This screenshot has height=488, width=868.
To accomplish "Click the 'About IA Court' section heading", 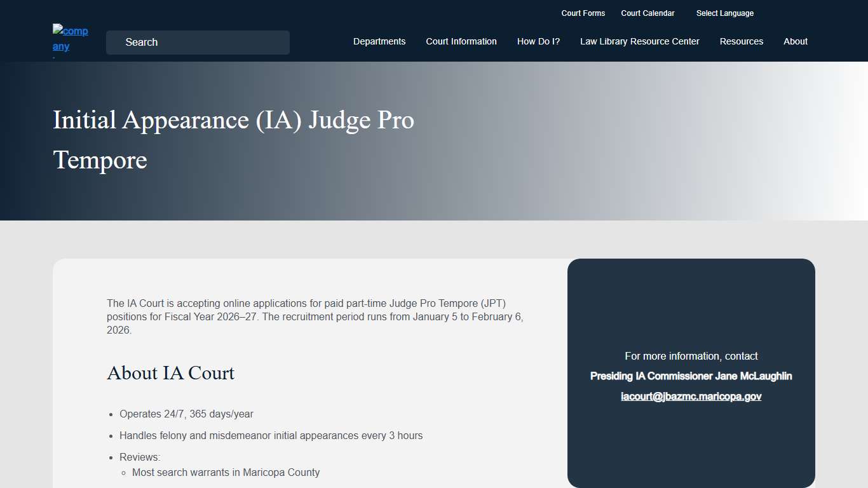I will point(170,373).
